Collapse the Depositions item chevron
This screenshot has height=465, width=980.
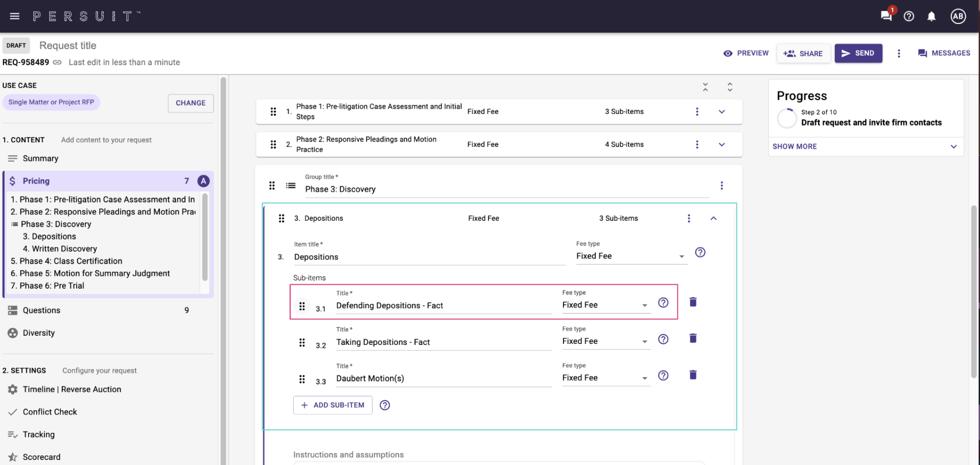coord(713,218)
